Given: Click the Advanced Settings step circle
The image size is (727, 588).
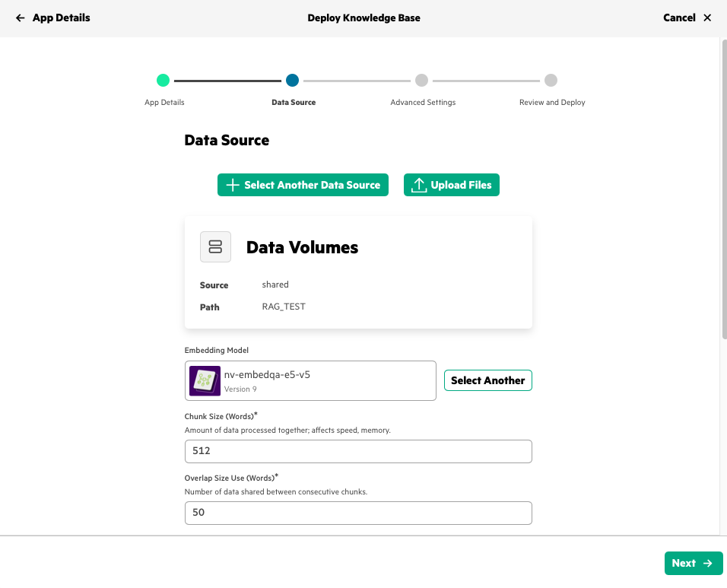Looking at the screenshot, I should [x=421, y=80].
